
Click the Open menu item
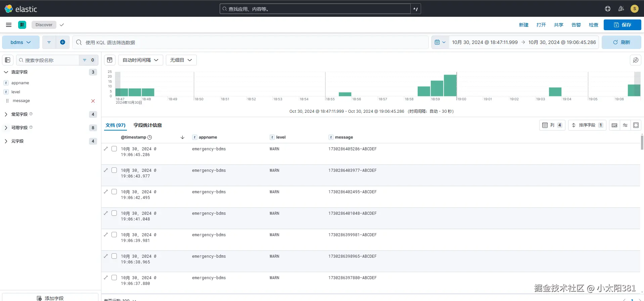coord(541,25)
